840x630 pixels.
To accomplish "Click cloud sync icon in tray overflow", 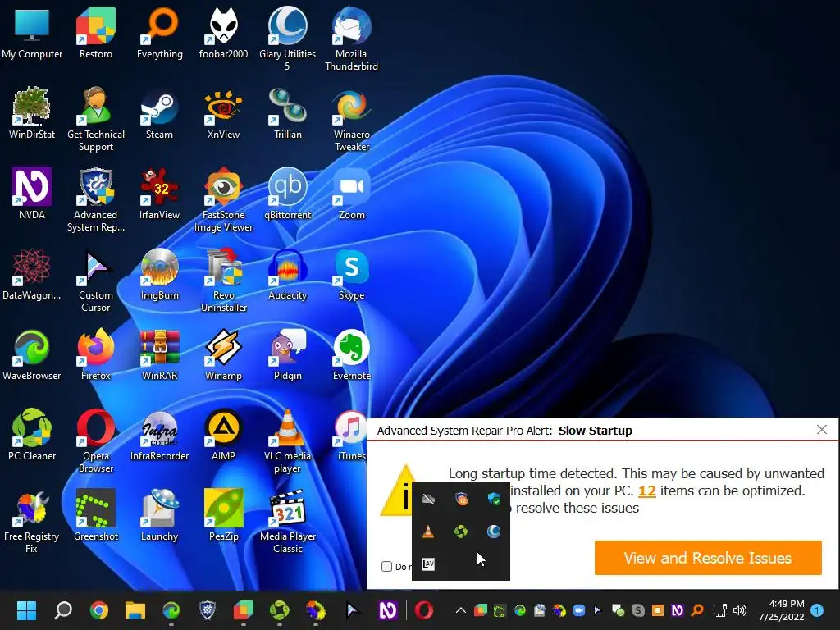I will coord(428,500).
